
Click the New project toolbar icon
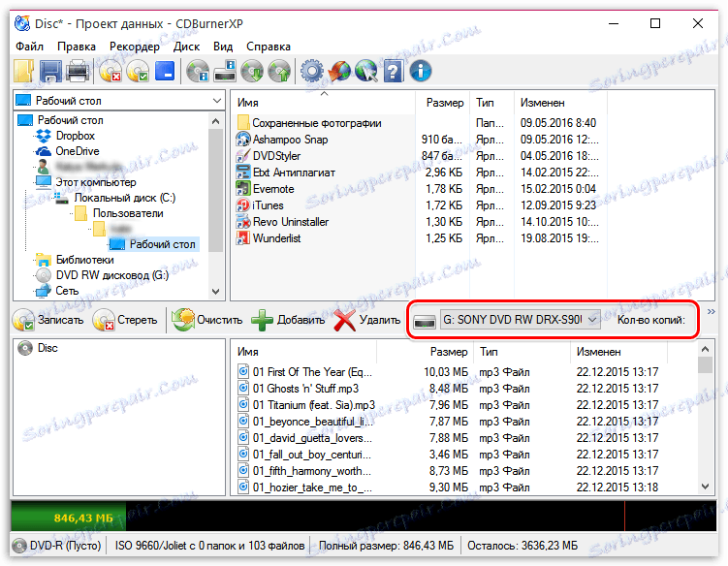pos(23,72)
